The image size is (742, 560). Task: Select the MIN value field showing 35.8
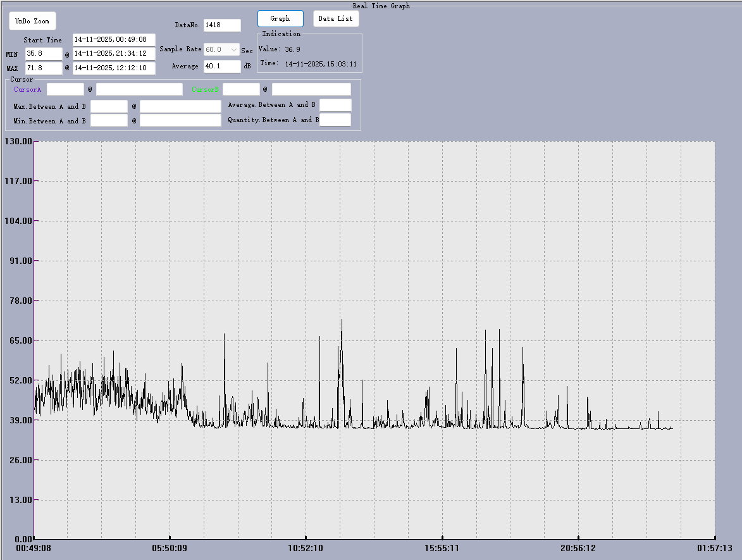44,54
